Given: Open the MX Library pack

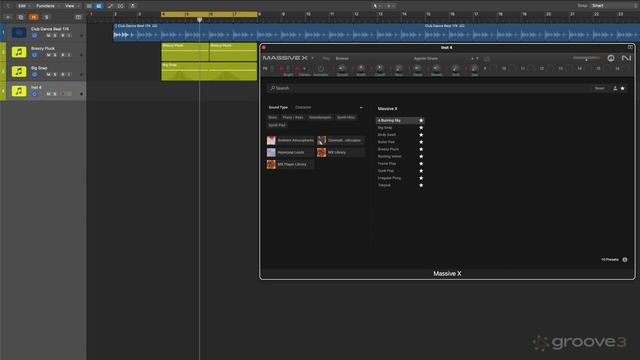Looking at the screenshot, I should pos(340,152).
